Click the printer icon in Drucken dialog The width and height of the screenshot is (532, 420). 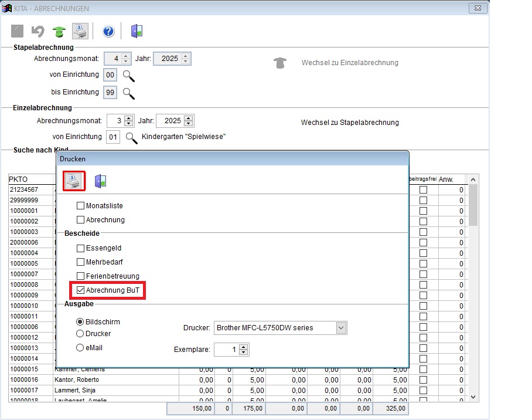[75, 181]
